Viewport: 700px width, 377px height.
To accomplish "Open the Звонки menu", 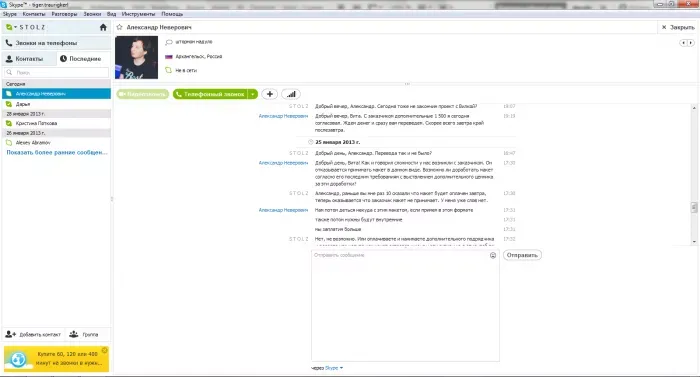I will tap(92, 14).
